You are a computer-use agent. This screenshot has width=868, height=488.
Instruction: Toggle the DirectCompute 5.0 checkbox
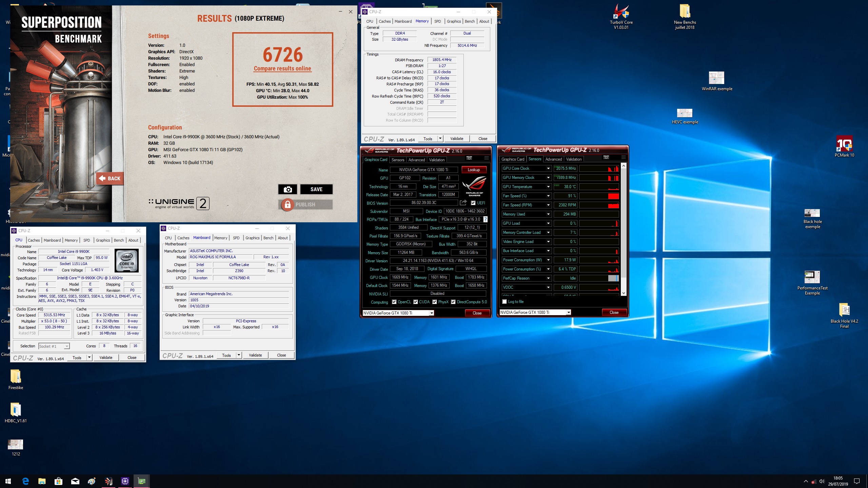[x=453, y=302]
